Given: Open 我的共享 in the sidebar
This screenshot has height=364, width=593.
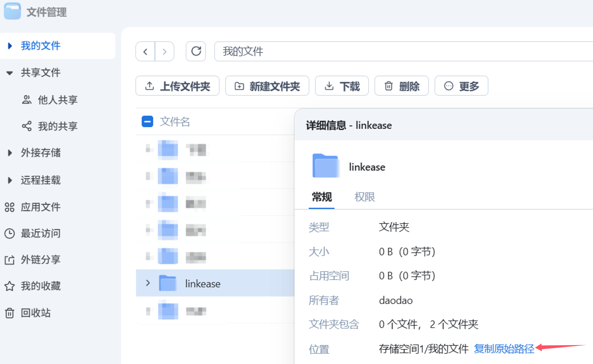Looking at the screenshot, I should [x=58, y=126].
